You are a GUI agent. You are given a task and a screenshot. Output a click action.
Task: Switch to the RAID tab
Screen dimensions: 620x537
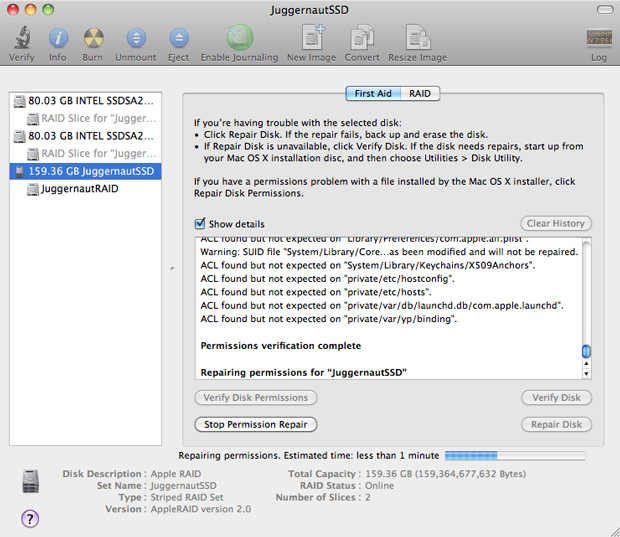click(420, 94)
